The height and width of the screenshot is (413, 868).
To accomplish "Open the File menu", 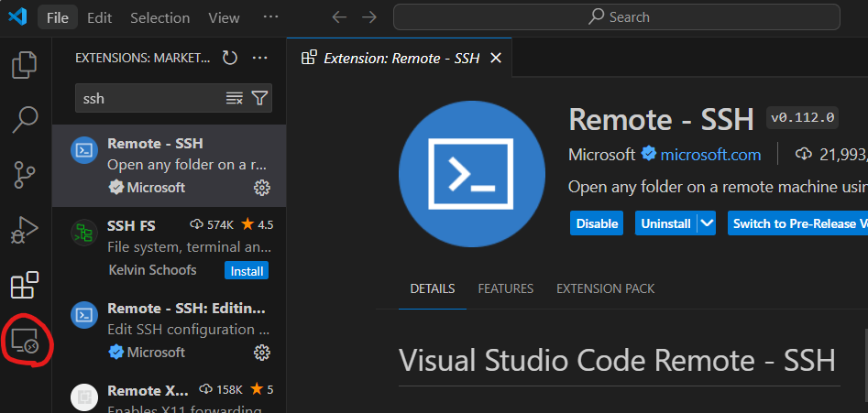I will (x=58, y=17).
